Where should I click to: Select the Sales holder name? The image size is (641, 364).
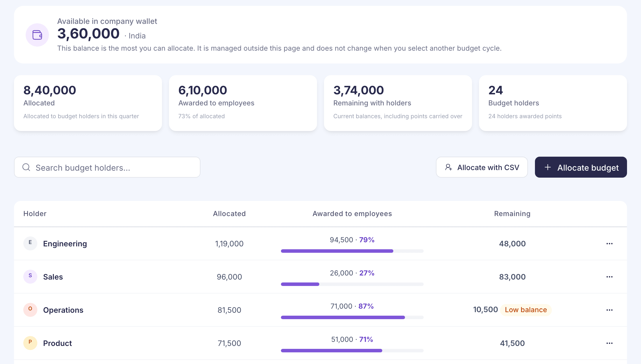point(53,277)
